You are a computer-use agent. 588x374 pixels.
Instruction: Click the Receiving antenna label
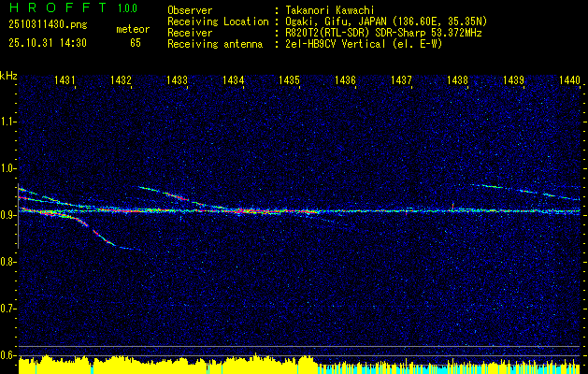click(x=215, y=44)
